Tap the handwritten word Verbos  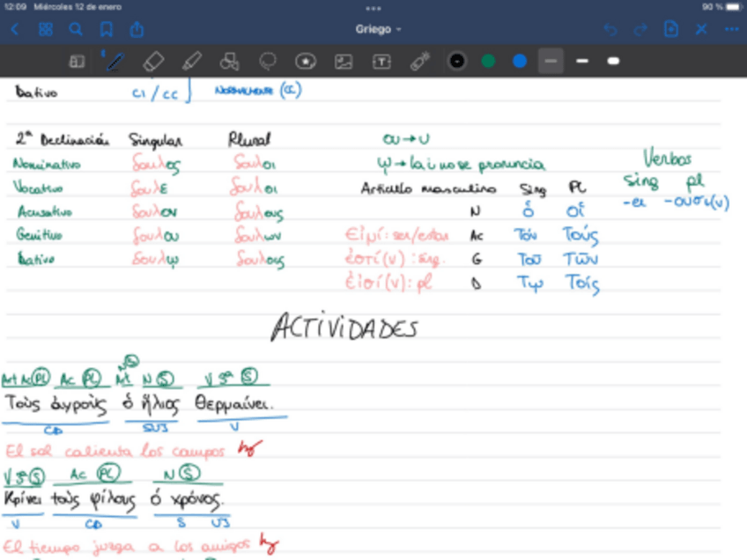(x=667, y=158)
